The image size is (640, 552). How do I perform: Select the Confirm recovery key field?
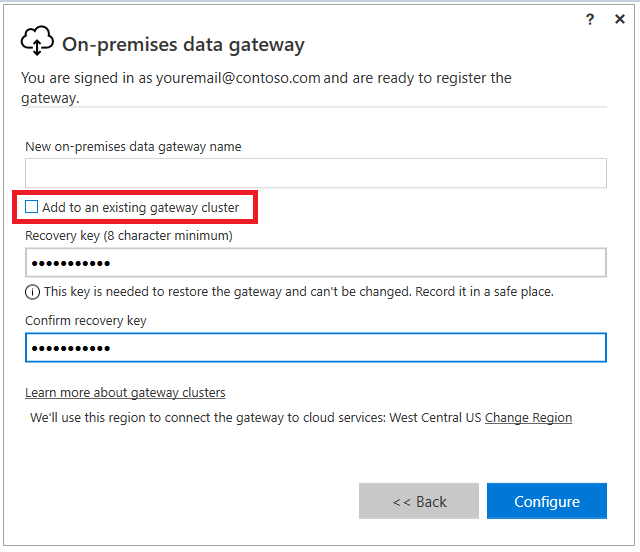point(316,347)
